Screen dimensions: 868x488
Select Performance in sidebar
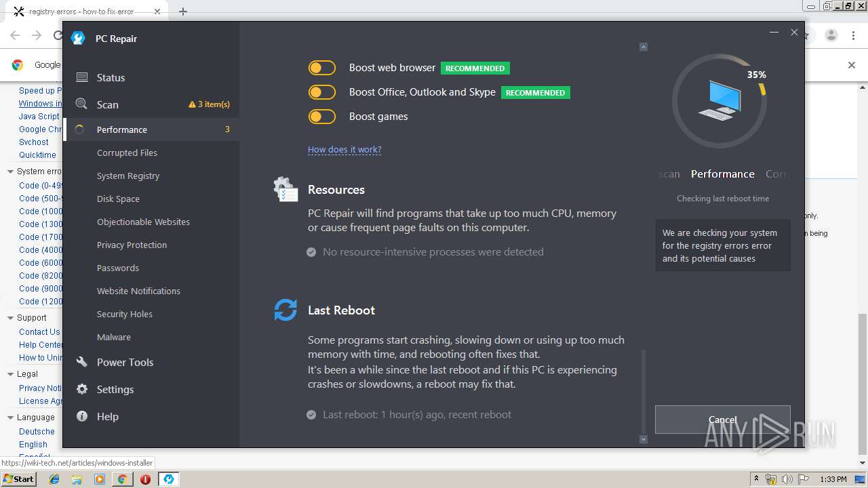(x=151, y=129)
